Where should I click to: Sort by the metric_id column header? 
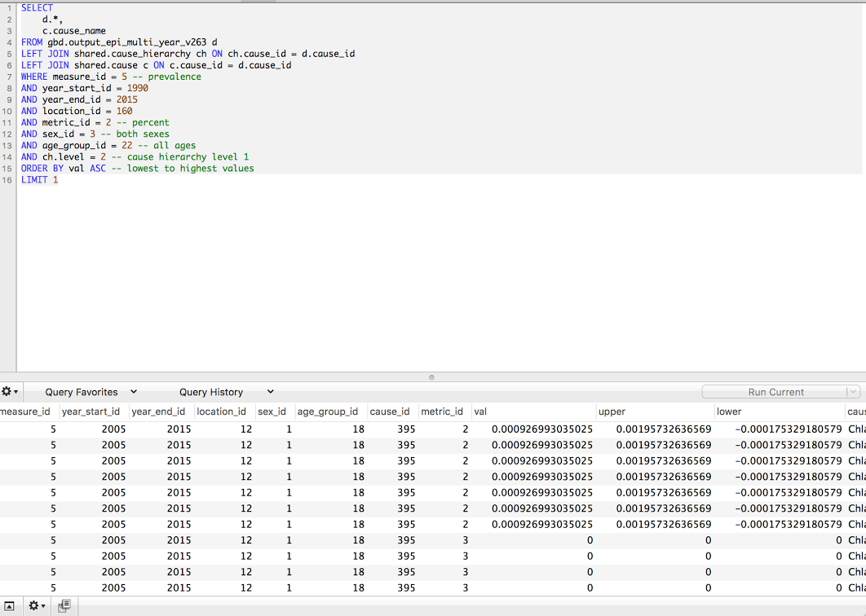442,411
